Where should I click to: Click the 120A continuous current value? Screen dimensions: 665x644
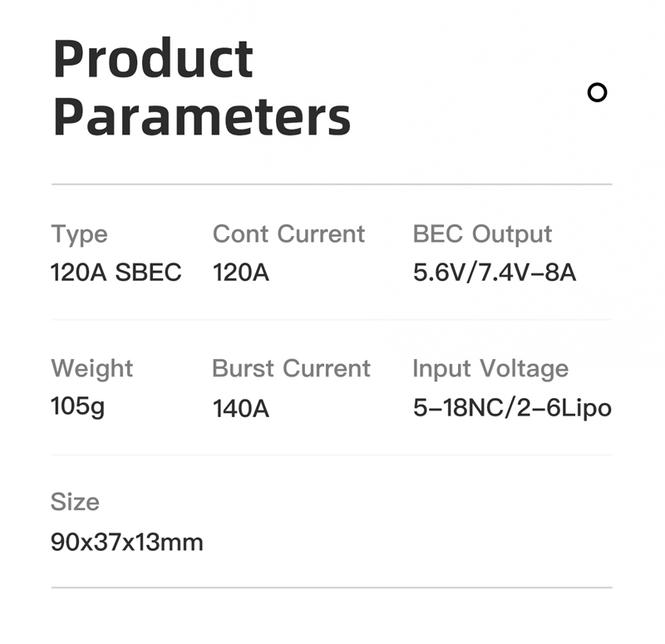tap(241, 273)
